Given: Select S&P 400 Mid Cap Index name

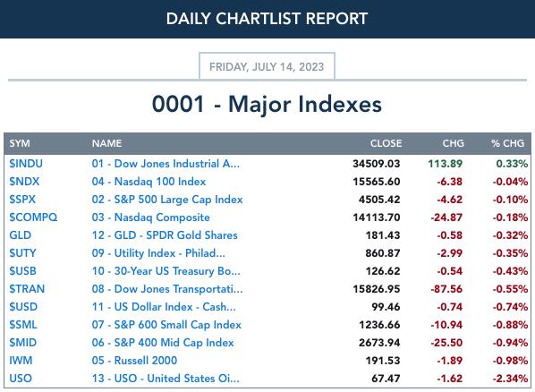Looking at the screenshot, I should point(163,343).
